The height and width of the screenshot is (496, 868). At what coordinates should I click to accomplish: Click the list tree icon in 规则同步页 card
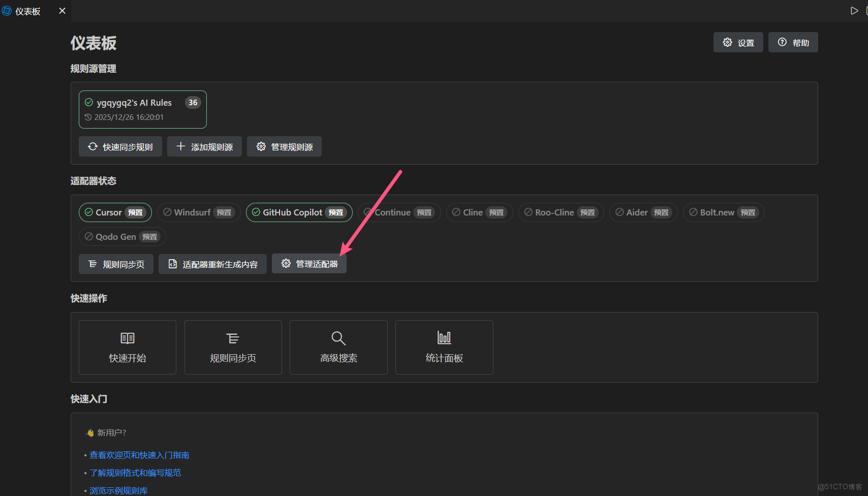[233, 338]
